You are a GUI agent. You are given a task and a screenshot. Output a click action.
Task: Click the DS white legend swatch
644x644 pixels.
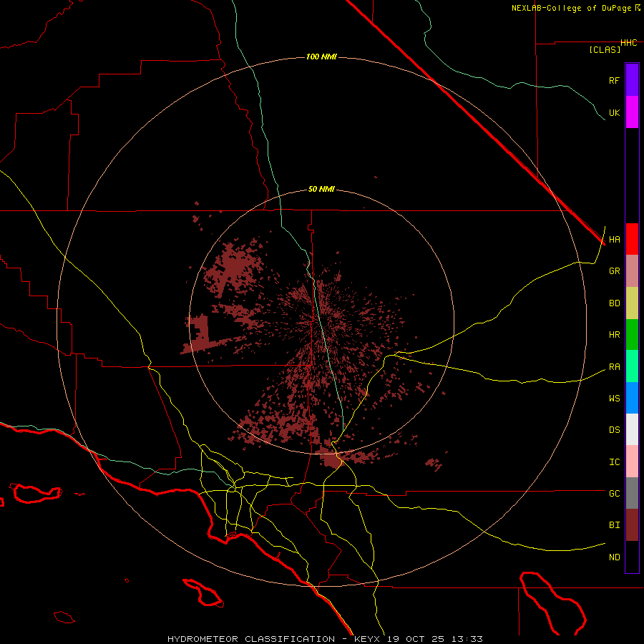(x=632, y=429)
